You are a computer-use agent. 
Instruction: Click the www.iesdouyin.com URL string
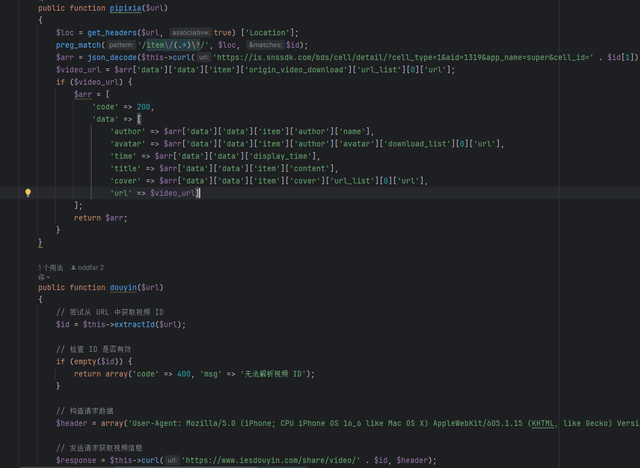tap(271, 460)
